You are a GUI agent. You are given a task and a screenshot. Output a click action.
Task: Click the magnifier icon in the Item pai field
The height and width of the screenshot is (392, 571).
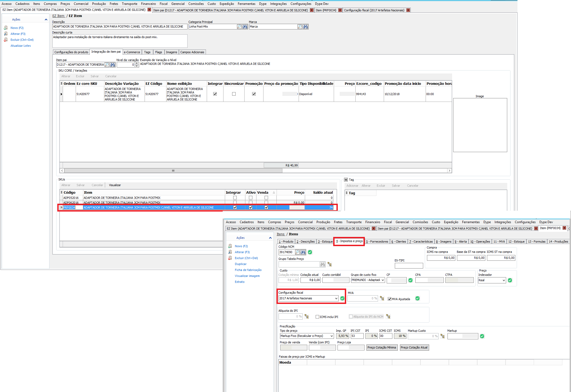[x=107, y=65]
